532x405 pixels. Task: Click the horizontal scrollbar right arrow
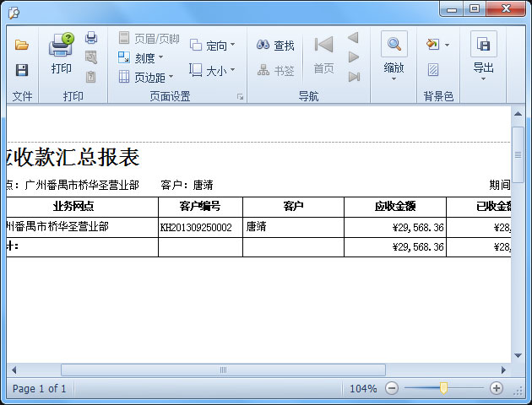(504, 370)
